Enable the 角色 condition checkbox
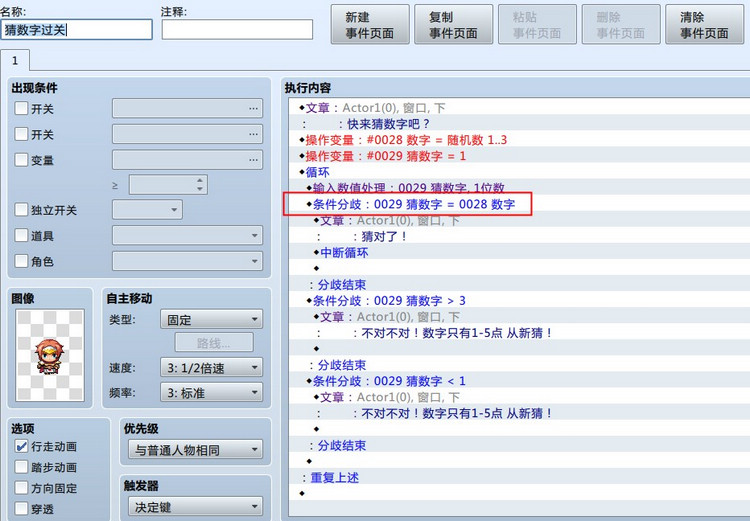This screenshot has width=750, height=521. tap(21, 261)
